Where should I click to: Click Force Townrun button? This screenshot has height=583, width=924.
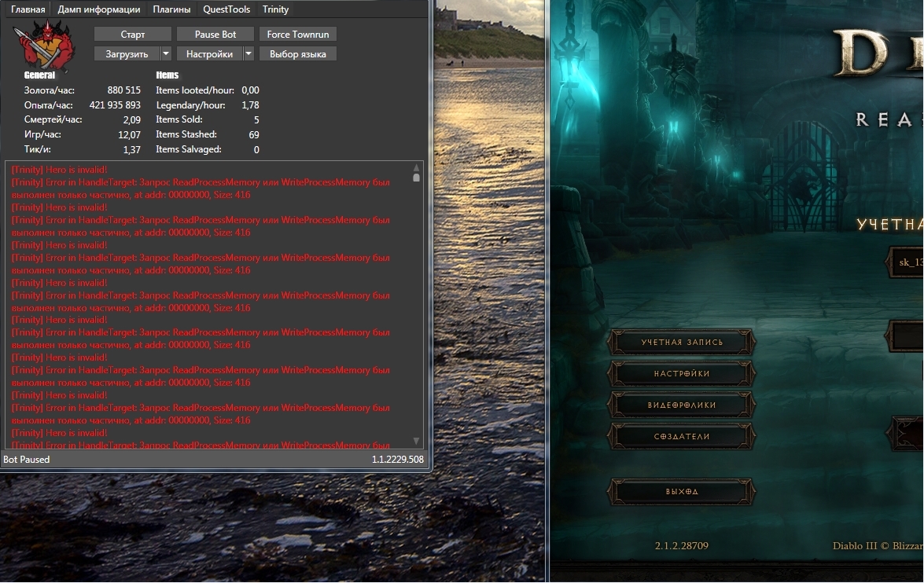click(297, 34)
